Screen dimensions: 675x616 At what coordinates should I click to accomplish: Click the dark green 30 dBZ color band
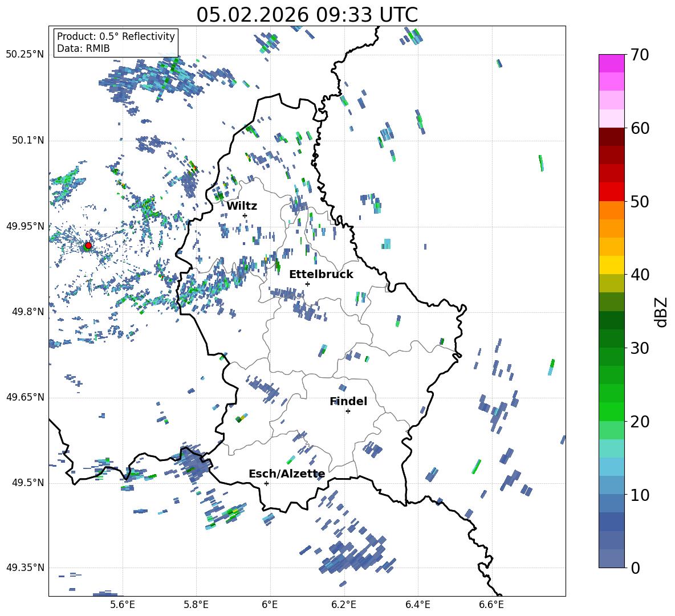coord(611,338)
